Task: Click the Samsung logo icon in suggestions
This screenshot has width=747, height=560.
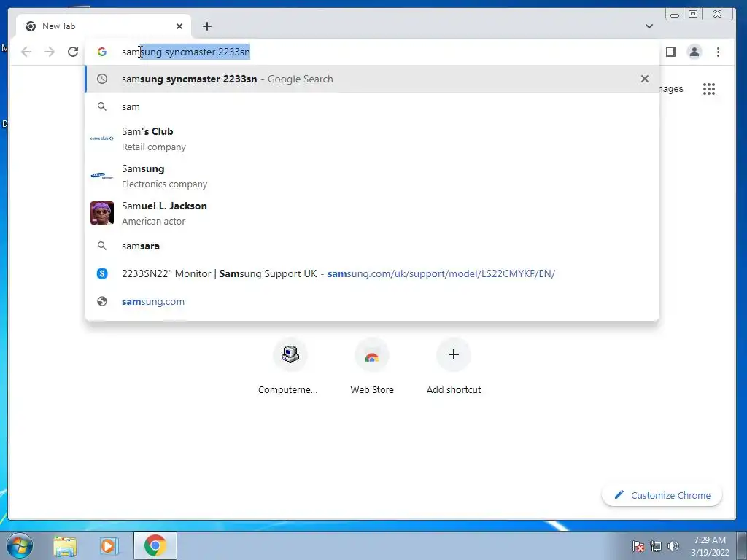Action: [x=102, y=176]
